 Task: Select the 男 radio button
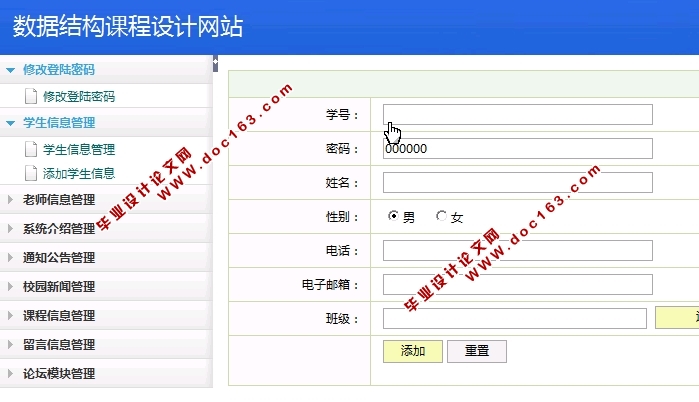[394, 217]
